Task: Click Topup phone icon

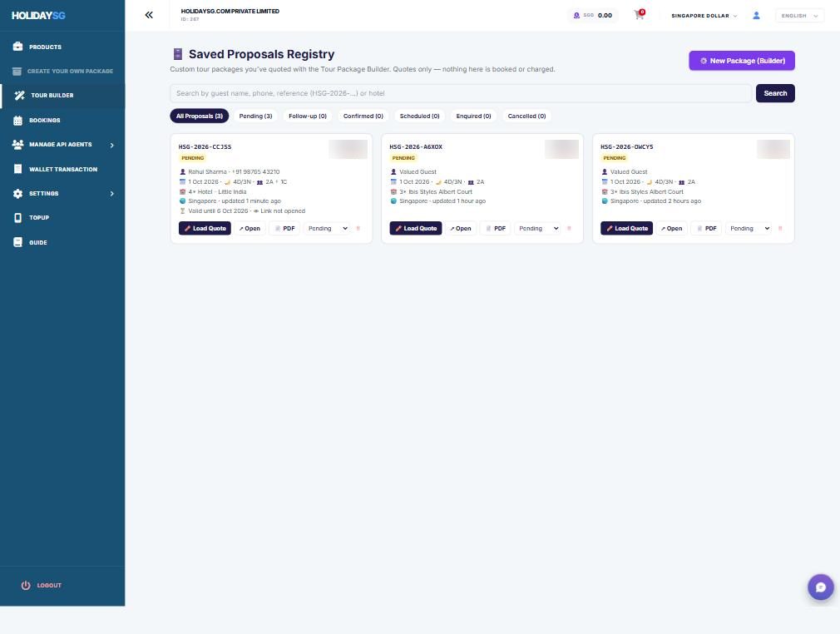Action: (17, 218)
